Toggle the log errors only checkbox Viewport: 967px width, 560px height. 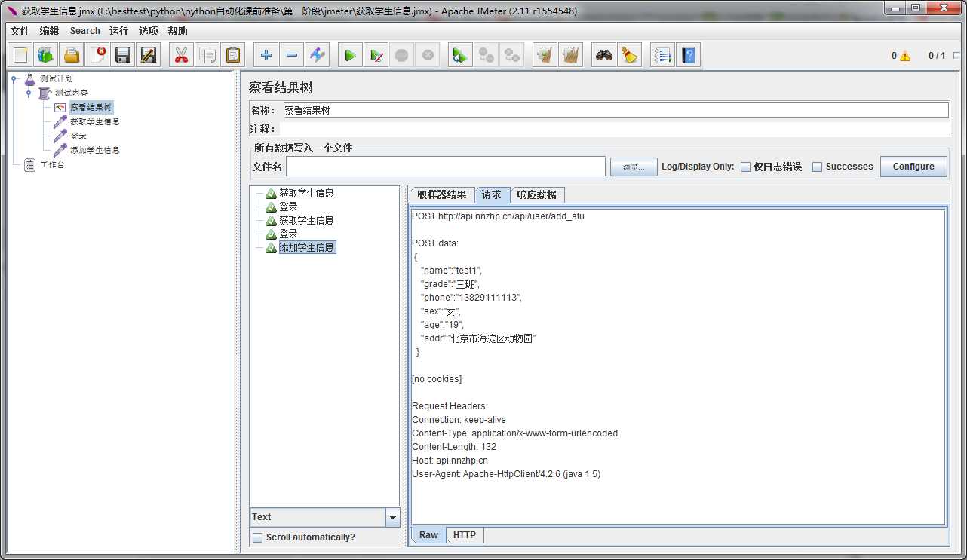pos(745,167)
